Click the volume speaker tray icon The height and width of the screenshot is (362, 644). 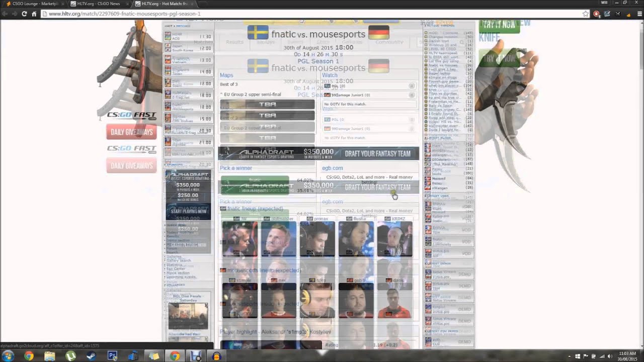[609, 356]
